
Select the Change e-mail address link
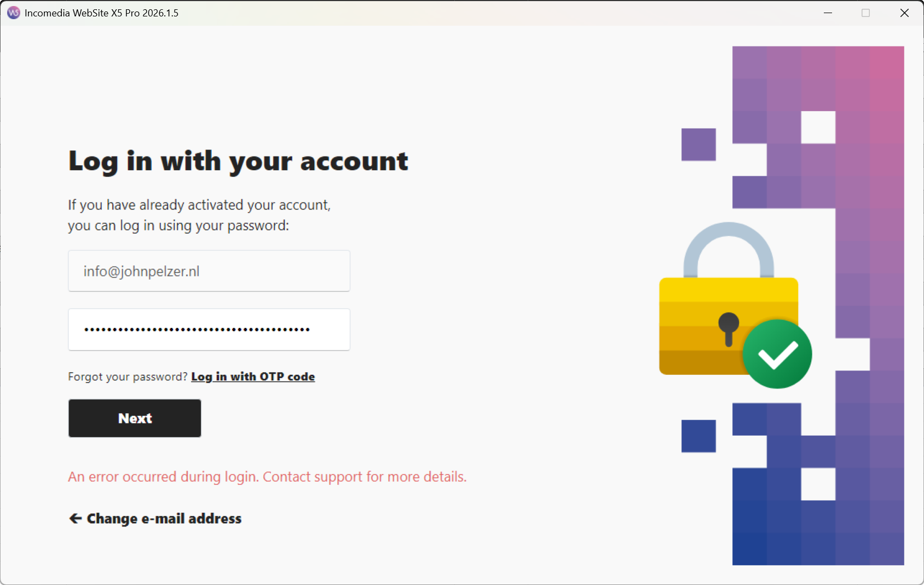(x=164, y=518)
